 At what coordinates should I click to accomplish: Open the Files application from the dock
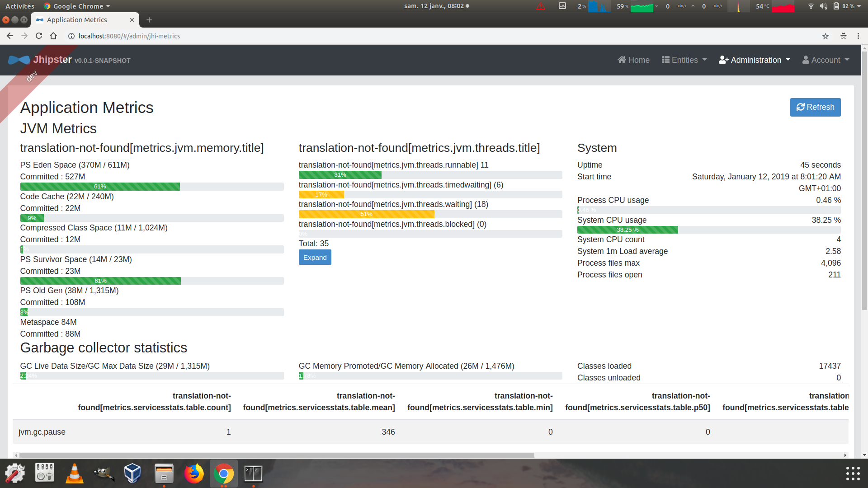(164, 473)
